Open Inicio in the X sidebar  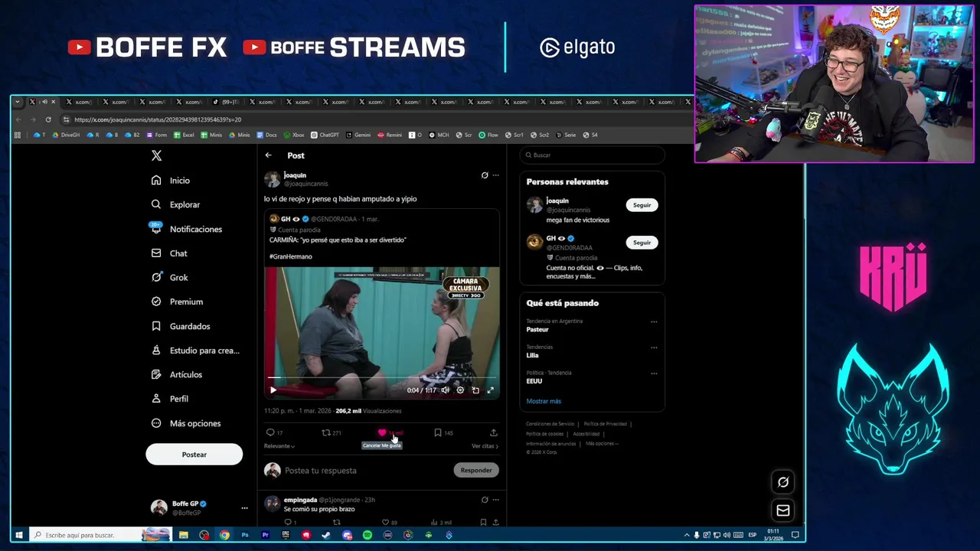[x=171, y=181]
